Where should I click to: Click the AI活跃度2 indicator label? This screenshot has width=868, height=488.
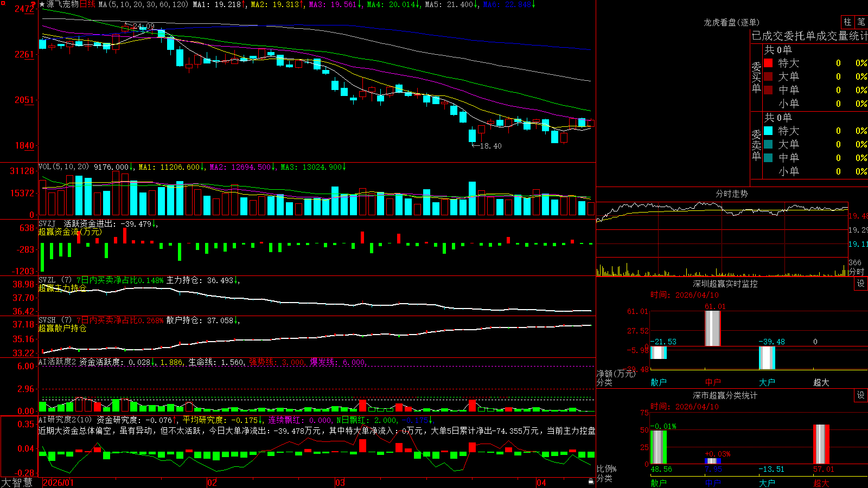pyautogui.click(x=58, y=362)
